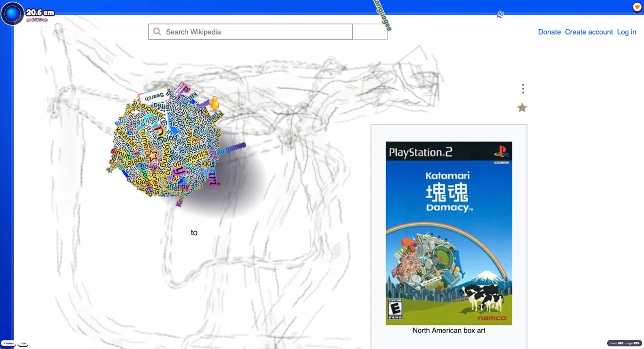This screenshot has width=644, height=349.
Task: Click the magnifying glass search icon
Action: coord(157,32)
